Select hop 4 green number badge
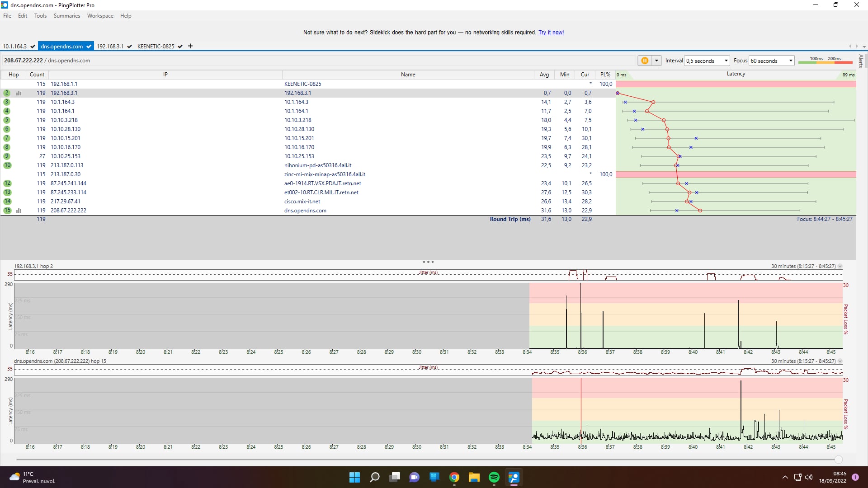 pos(7,111)
